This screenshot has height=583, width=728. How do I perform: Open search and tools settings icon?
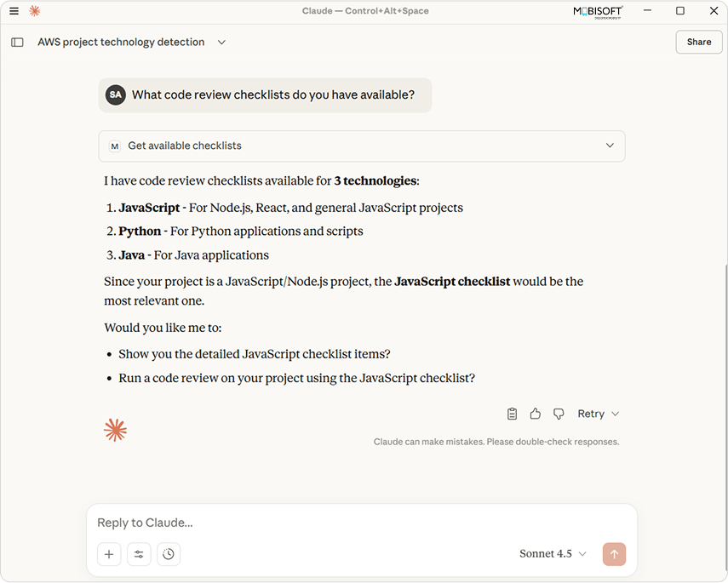pos(139,554)
